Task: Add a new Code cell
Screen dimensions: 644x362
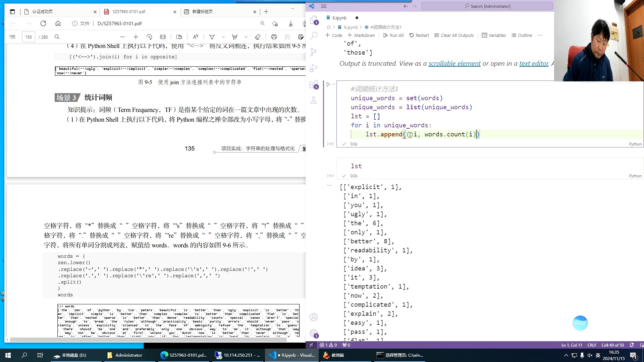Action: 334,35
